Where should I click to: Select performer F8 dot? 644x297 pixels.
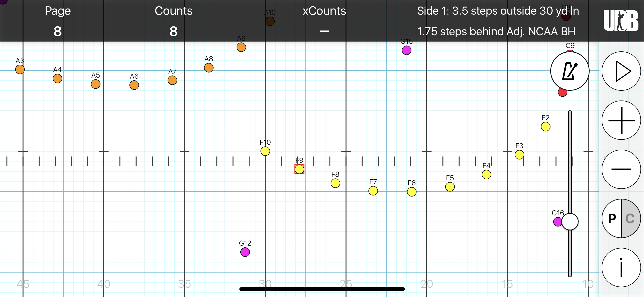(335, 183)
